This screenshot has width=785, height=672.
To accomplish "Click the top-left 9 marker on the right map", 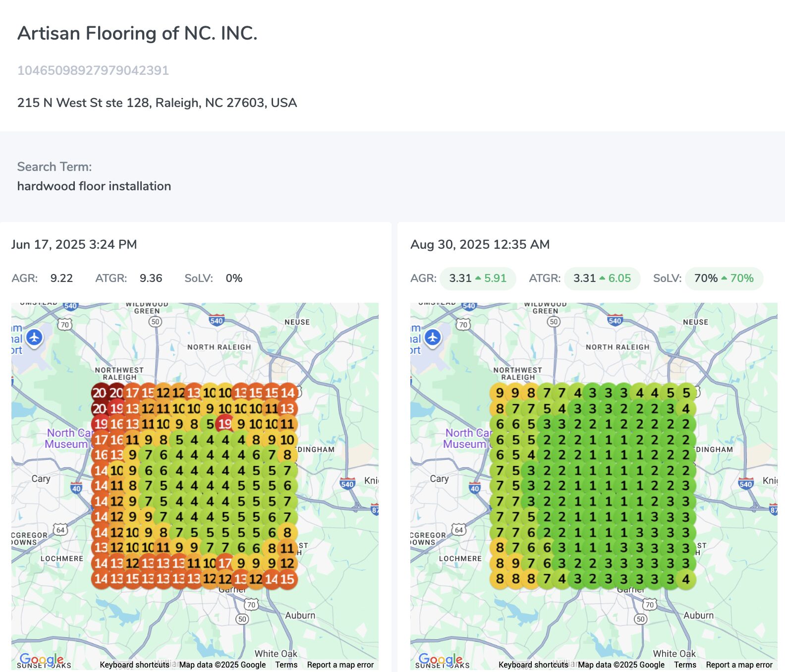I will point(500,393).
